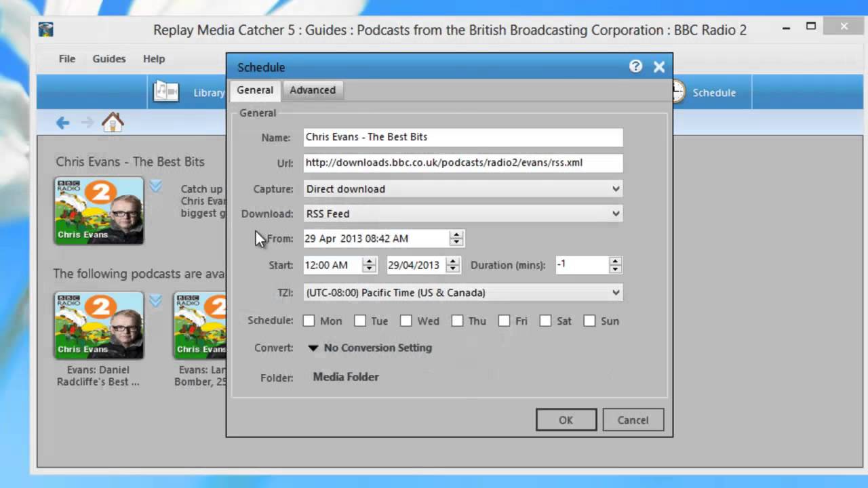Click the Start time spinner arrows
Screen dimensions: 868x488
pos(369,265)
